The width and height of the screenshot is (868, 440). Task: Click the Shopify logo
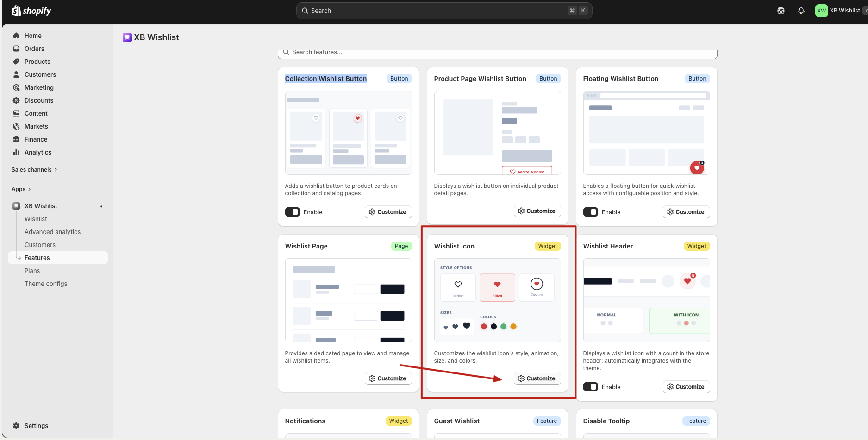coord(31,11)
